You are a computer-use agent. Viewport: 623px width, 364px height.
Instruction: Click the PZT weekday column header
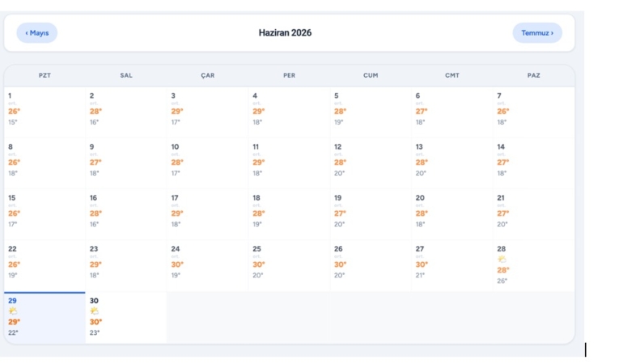[x=44, y=75]
